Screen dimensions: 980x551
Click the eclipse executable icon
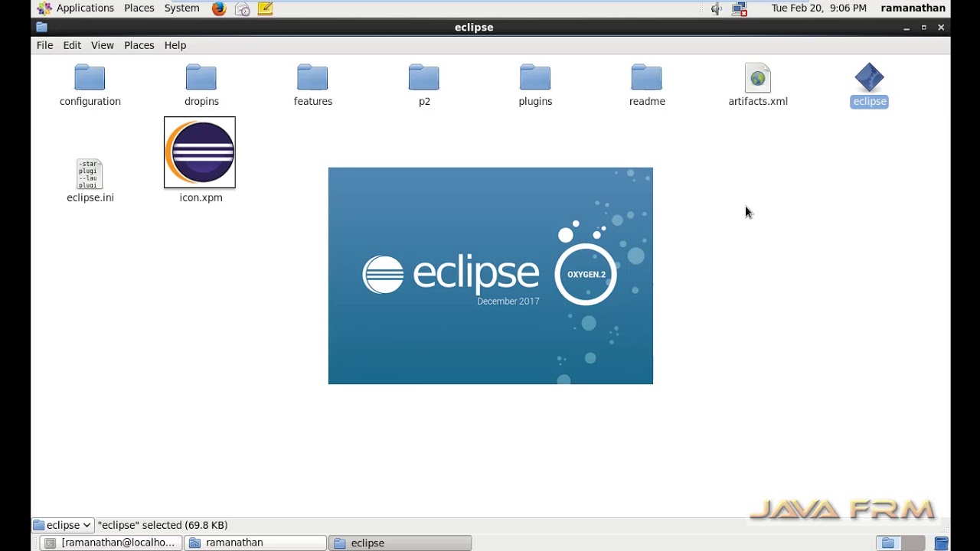(x=869, y=77)
